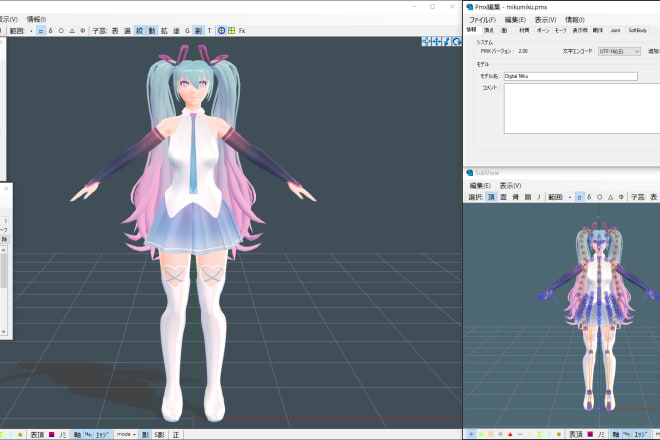Toggle the 動 button in main view toolbar

(152, 31)
